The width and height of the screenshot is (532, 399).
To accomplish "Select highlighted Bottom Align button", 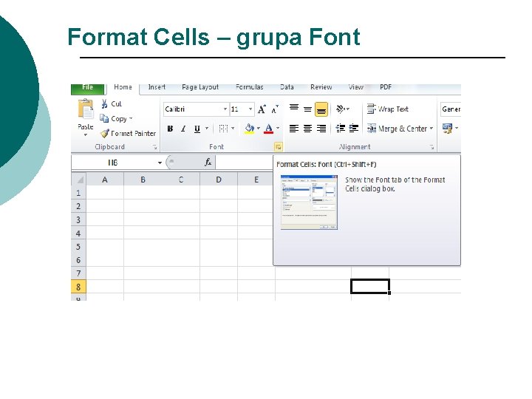I will tap(321, 109).
